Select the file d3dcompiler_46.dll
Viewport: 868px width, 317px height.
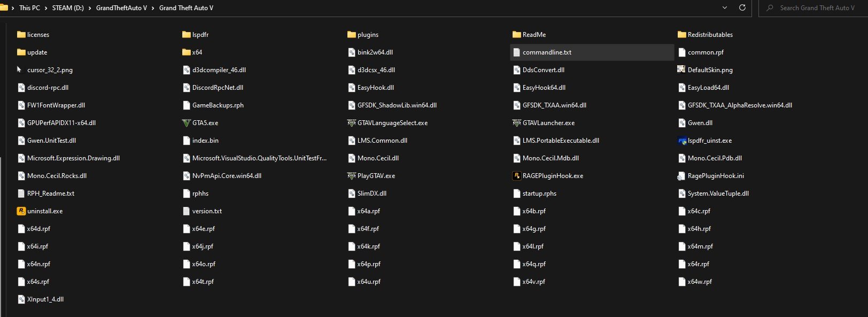pos(219,70)
